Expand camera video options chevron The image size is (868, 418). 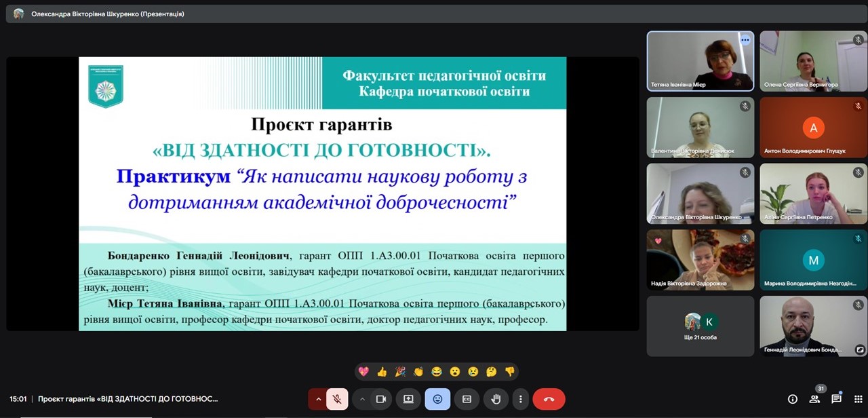[362, 399]
